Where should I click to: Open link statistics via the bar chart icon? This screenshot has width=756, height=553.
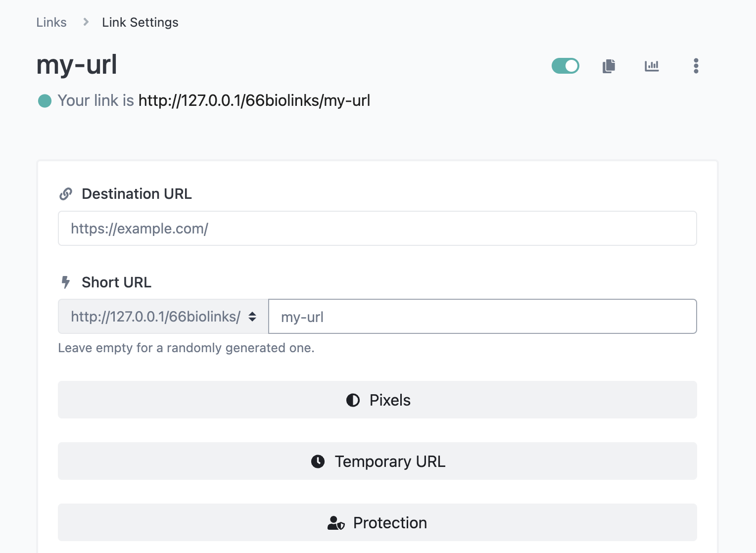pyautogui.click(x=652, y=66)
